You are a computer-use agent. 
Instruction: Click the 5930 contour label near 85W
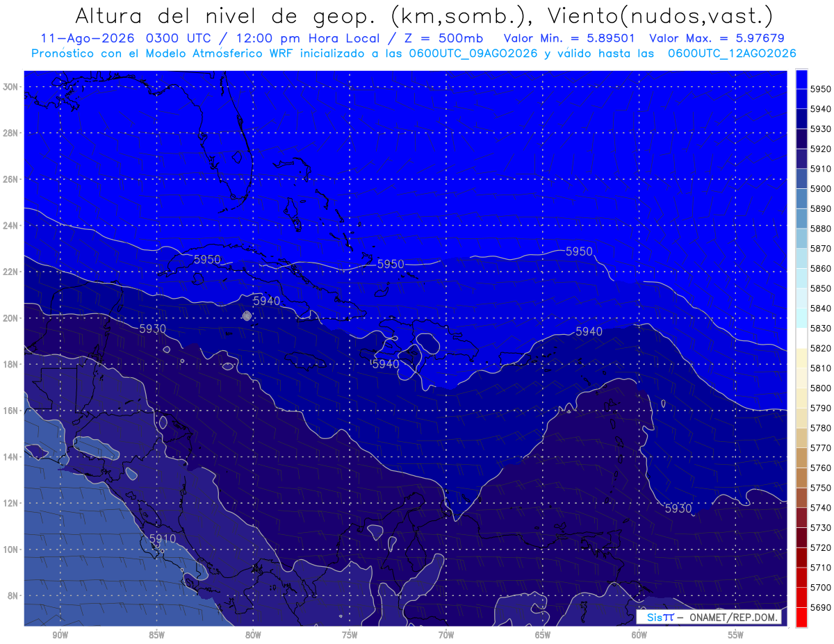pos(153,328)
